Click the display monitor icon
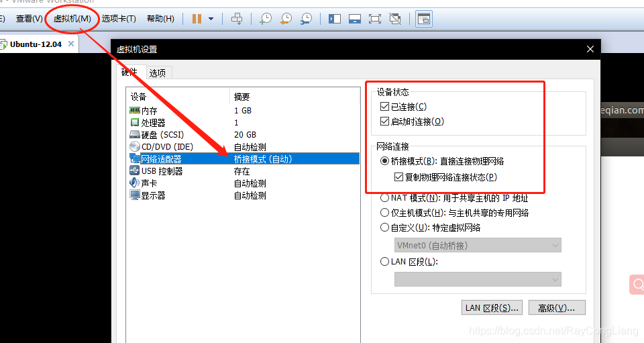 135,195
